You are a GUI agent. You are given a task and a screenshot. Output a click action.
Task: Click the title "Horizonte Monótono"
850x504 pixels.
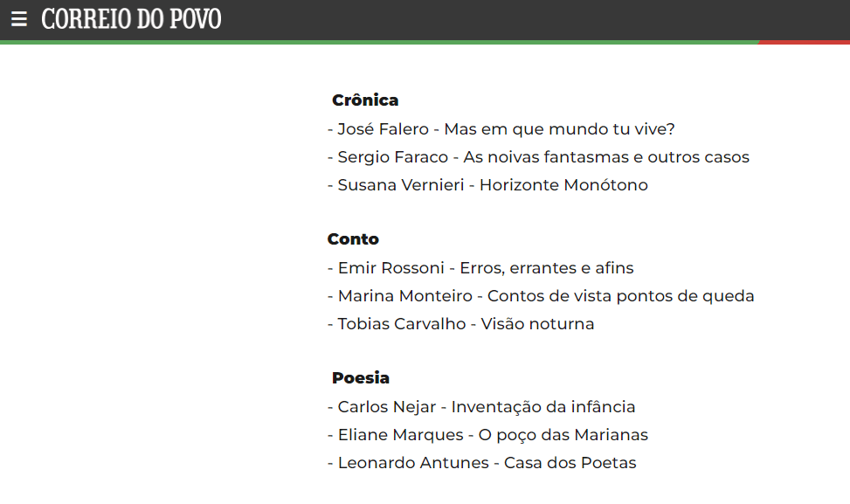tap(563, 185)
